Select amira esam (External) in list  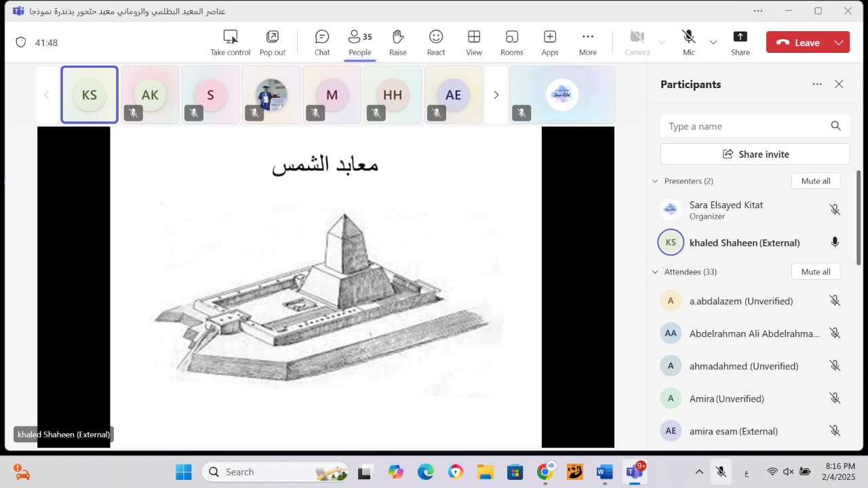point(751,431)
